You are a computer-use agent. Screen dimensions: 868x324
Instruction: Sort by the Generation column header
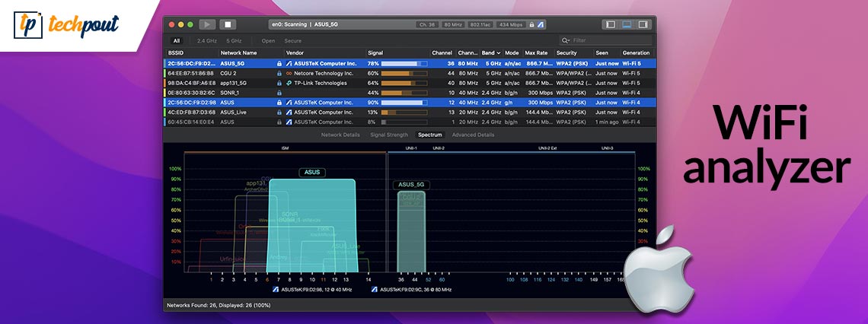pos(636,53)
